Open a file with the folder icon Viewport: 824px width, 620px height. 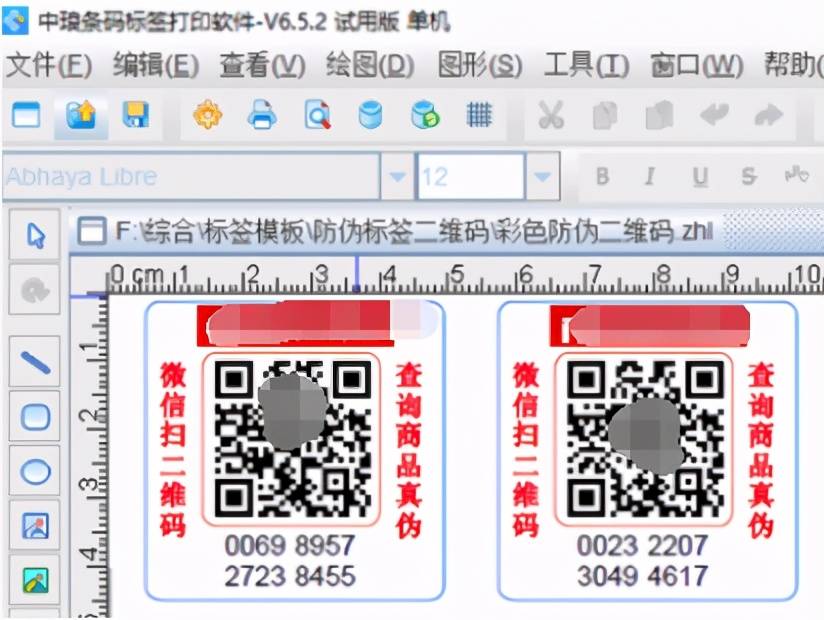(x=81, y=115)
